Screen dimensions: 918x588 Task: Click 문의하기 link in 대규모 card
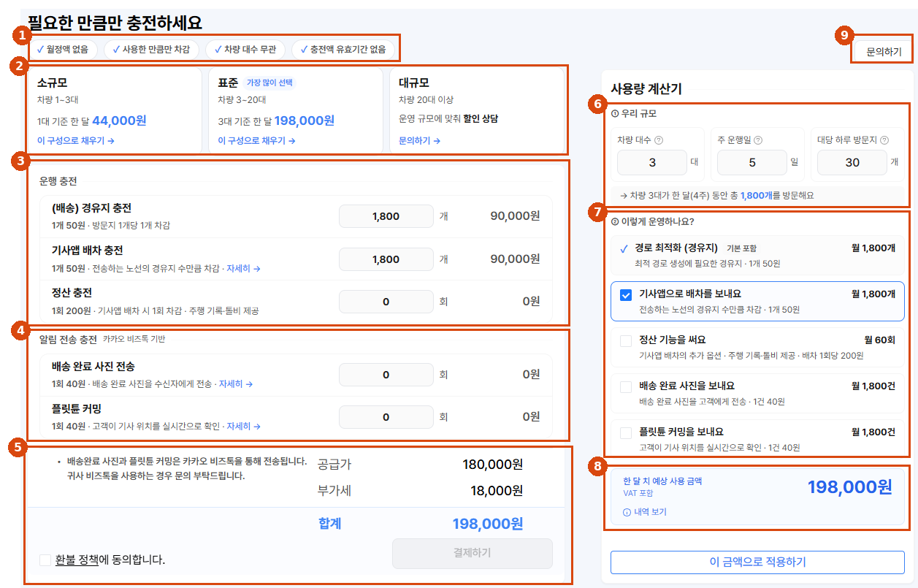[419, 140]
